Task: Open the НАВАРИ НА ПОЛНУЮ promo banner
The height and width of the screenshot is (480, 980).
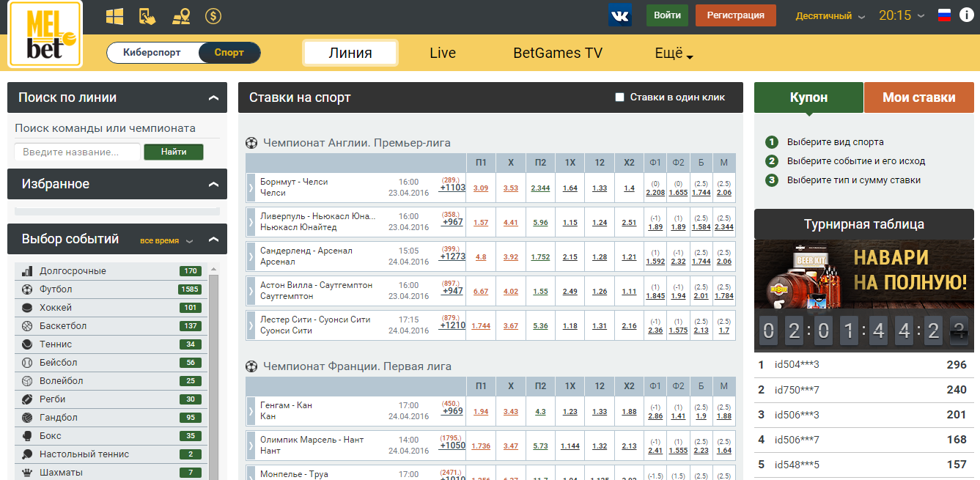Action: (864, 276)
